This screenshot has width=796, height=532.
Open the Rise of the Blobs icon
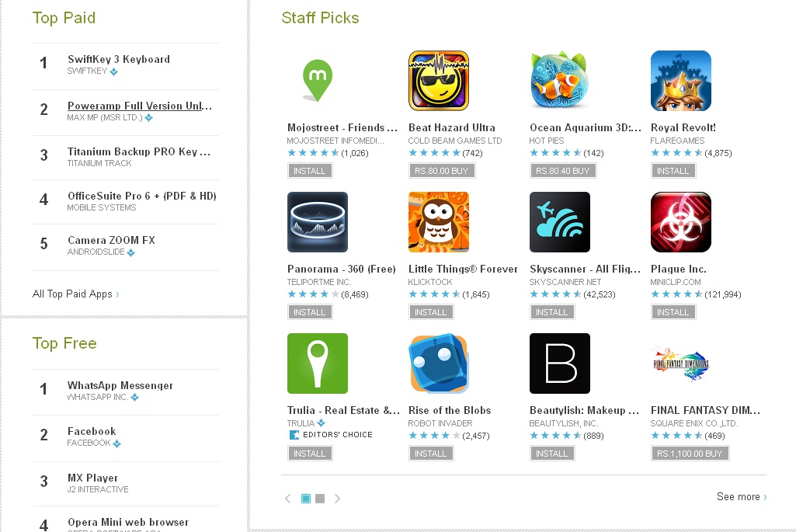click(439, 363)
